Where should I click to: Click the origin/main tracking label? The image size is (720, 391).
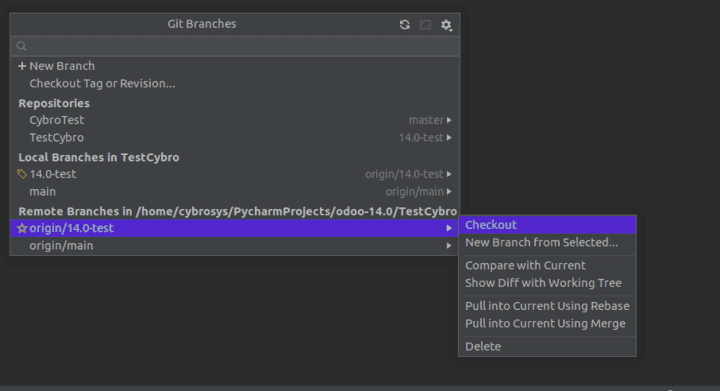click(x=415, y=191)
